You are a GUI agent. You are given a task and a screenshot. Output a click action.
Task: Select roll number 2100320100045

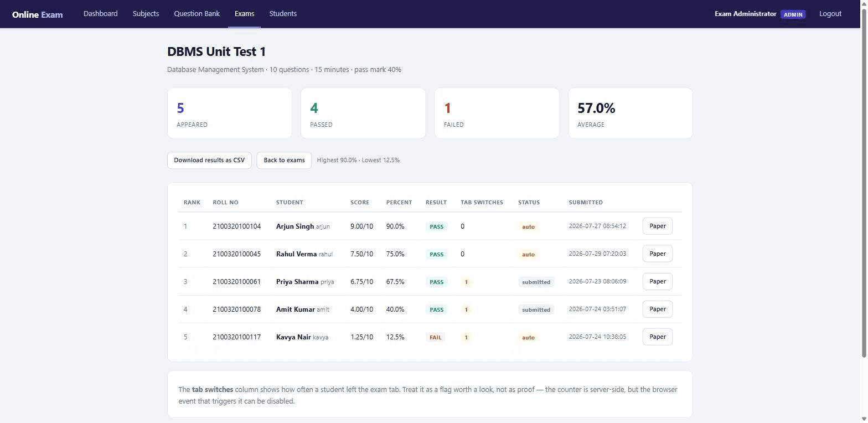coord(236,254)
